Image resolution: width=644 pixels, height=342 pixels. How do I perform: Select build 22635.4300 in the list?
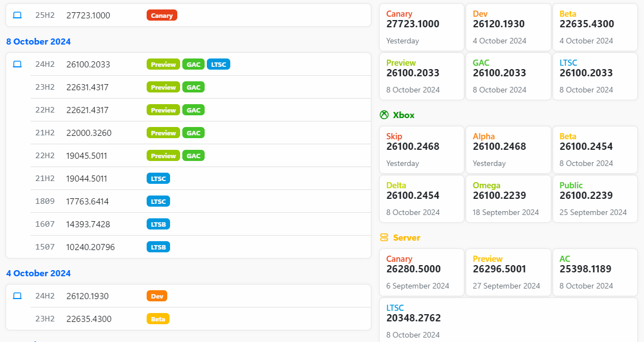tap(89, 319)
